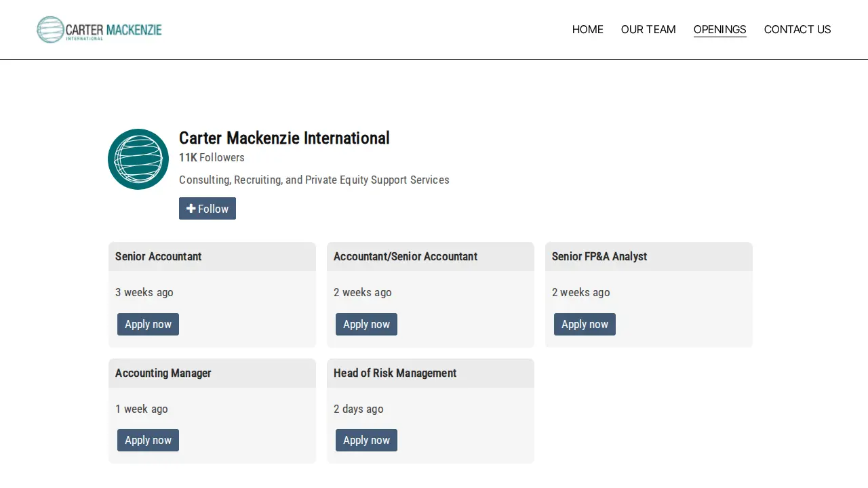Screen dimensions: 868x488
Task: Select the OPENINGS navigation item
Action: (719, 29)
